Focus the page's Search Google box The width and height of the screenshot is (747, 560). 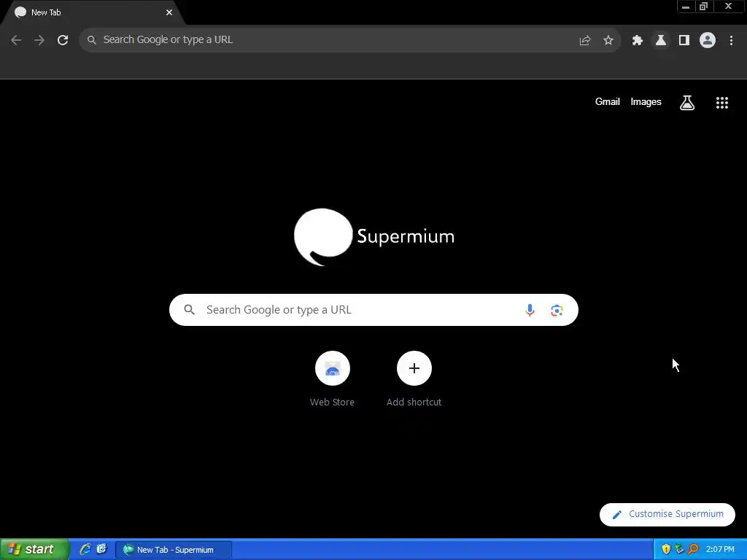click(x=374, y=310)
